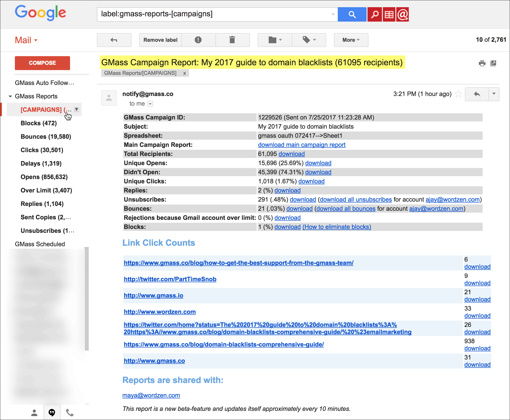Show details arrow next to 'to me'
510x420 pixels.
[x=150, y=104]
